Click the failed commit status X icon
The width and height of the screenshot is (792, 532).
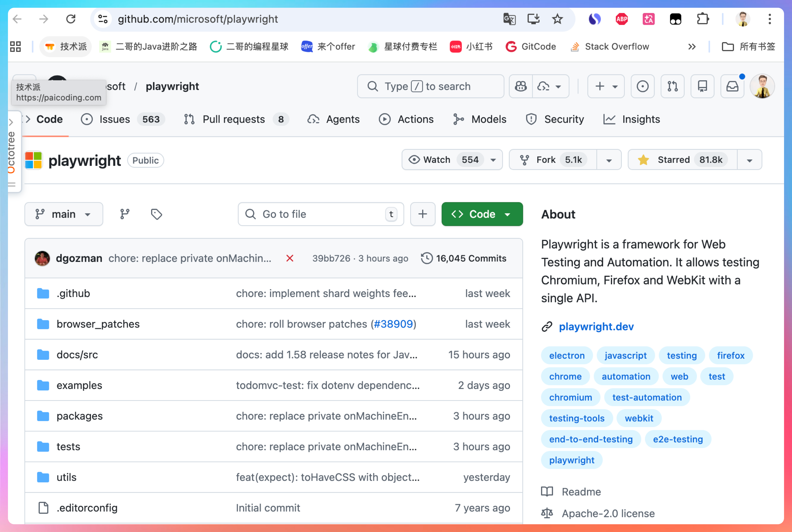(x=290, y=258)
